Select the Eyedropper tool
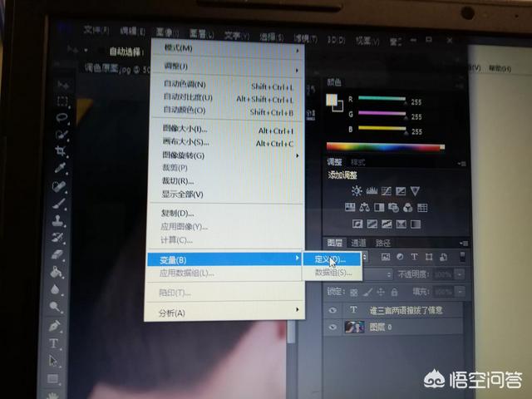Image resolution: width=532 pixels, height=399 pixels. (x=60, y=168)
